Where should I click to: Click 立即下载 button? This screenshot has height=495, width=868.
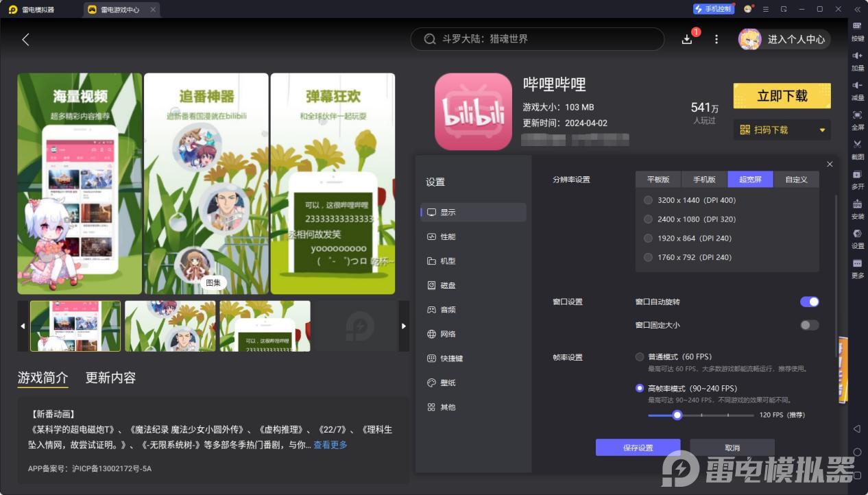point(782,96)
